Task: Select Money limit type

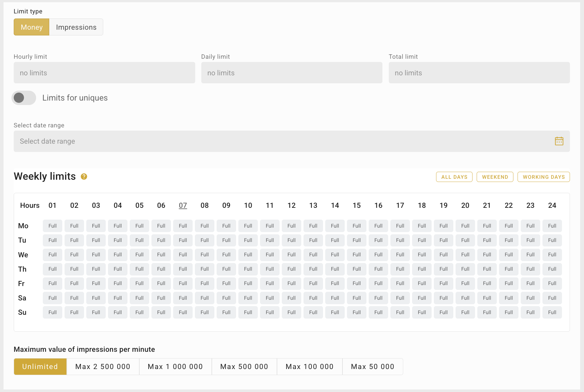Action: [32, 27]
